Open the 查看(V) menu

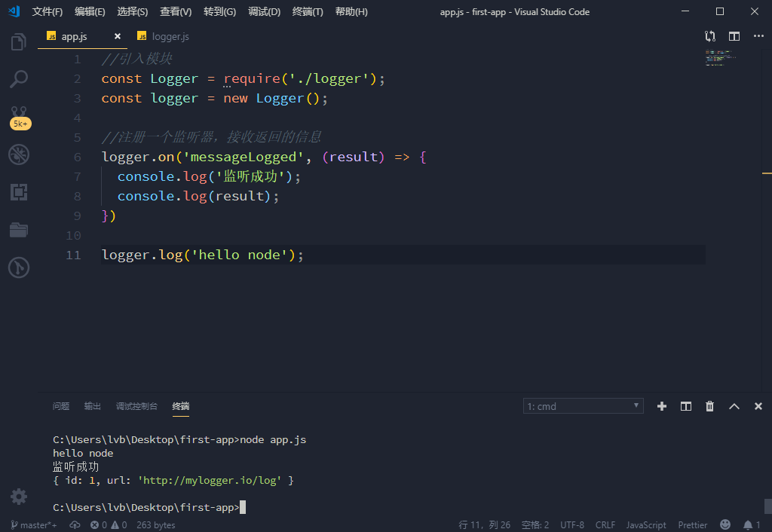point(176,12)
